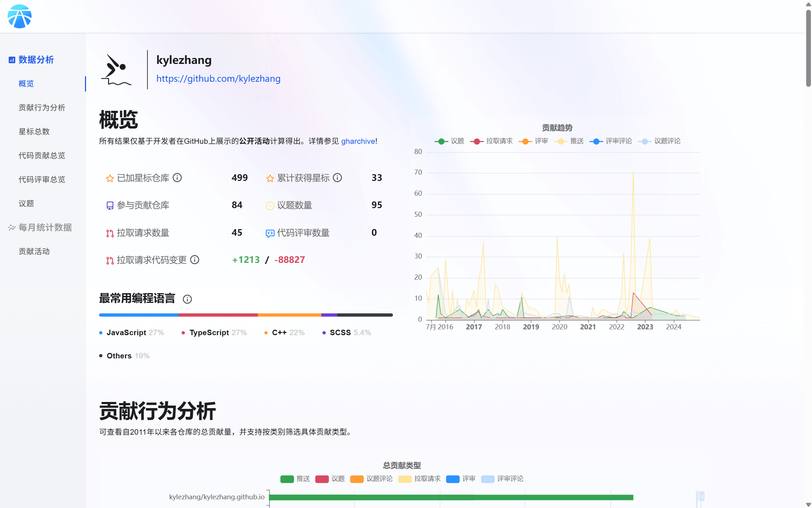Click orange C++ segment of language bar
Image resolution: width=812 pixels, height=508 pixels.
click(289, 315)
